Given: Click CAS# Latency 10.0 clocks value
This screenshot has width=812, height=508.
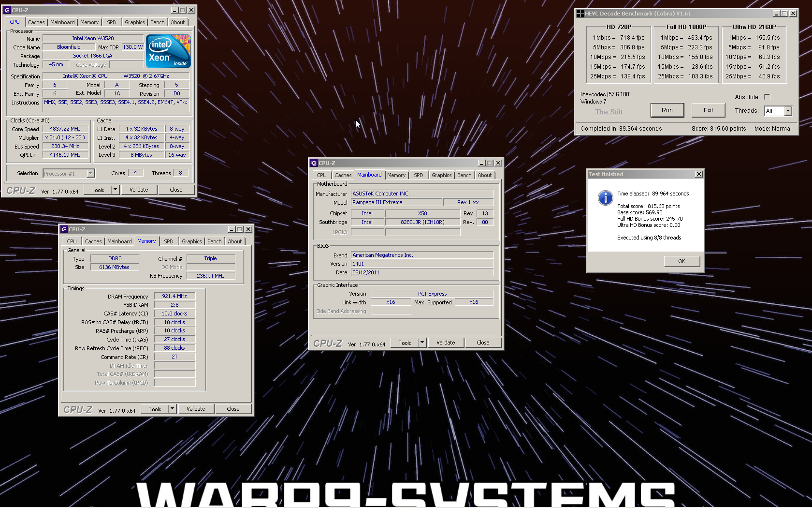Looking at the screenshot, I should coord(174,314).
